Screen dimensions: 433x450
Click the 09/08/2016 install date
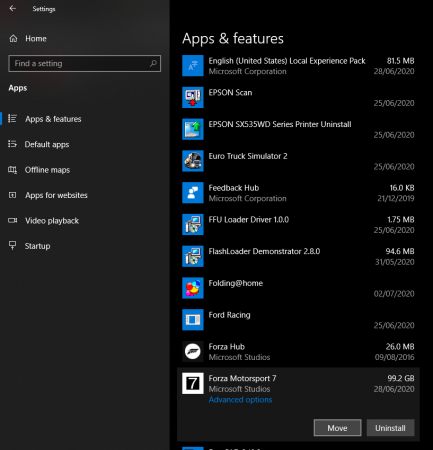click(x=395, y=357)
